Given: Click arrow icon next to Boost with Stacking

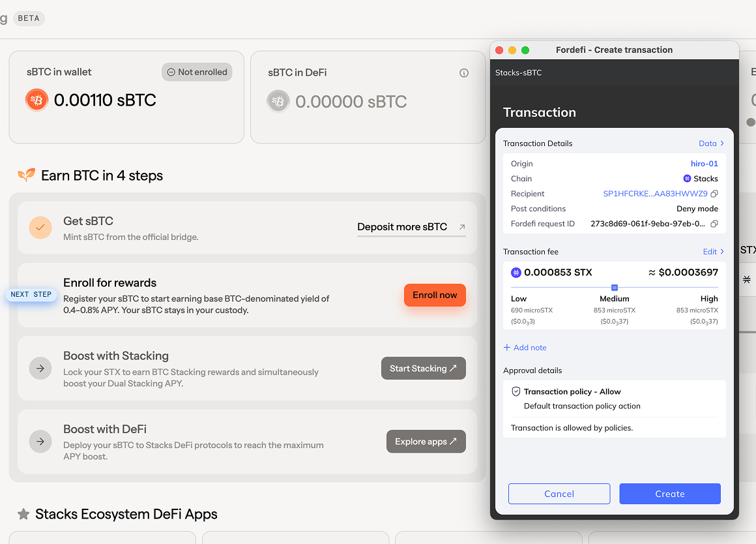Looking at the screenshot, I should [x=40, y=369].
